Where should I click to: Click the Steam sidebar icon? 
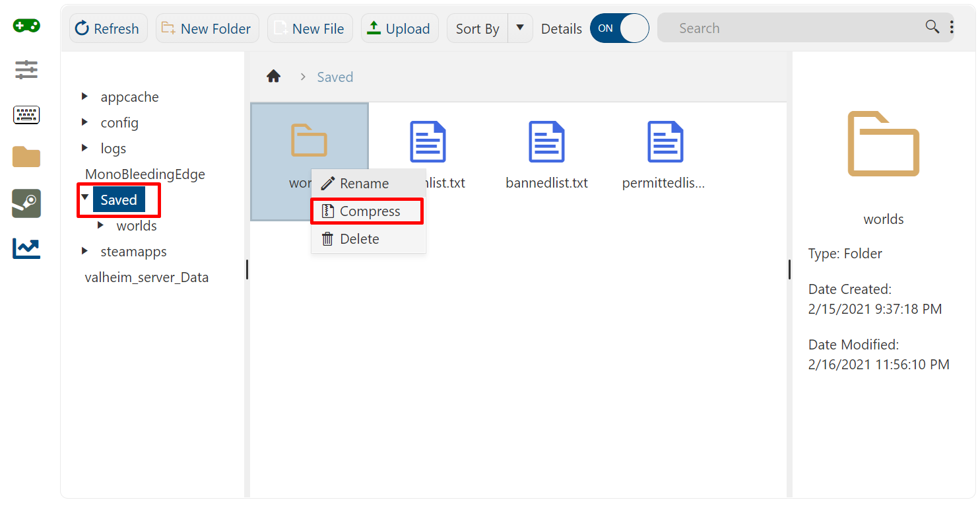click(26, 203)
